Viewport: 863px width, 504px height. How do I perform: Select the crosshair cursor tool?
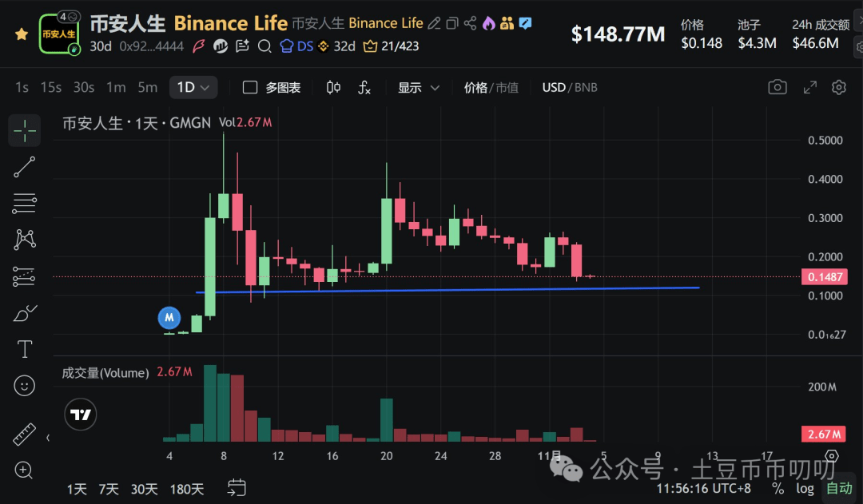(x=24, y=130)
